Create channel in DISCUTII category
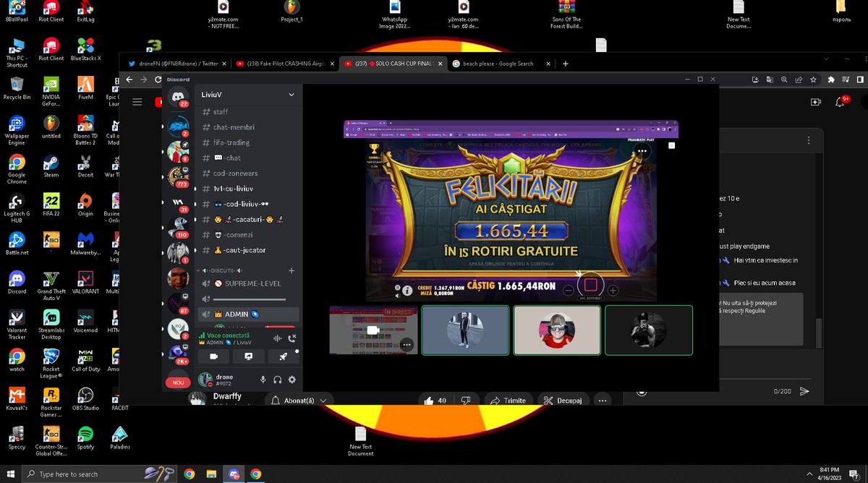 point(292,270)
